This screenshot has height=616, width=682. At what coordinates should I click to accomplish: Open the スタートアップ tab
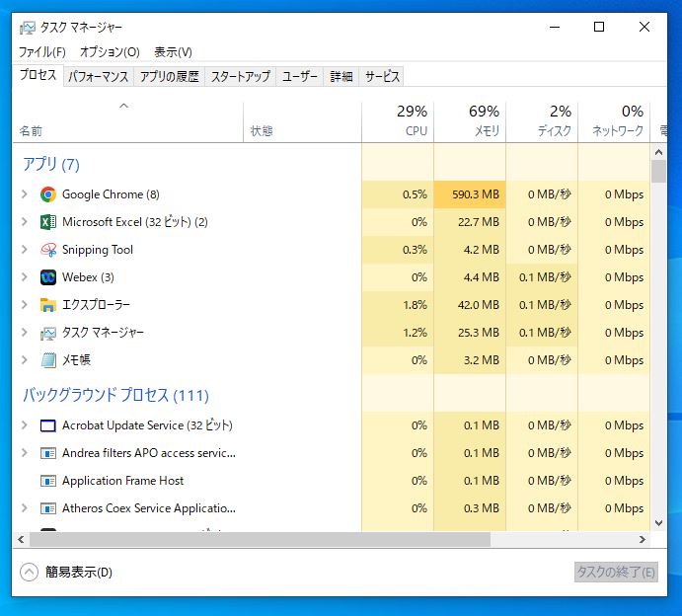[240, 76]
